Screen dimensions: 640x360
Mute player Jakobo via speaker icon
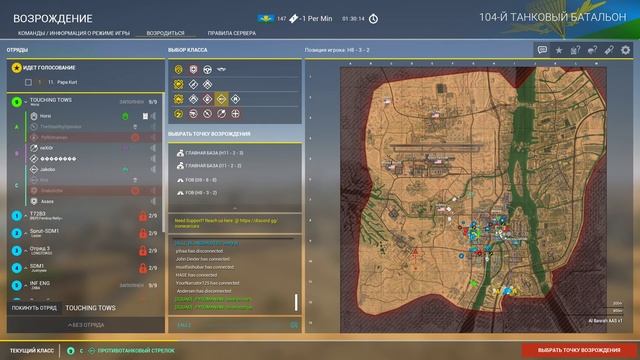pyautogui.click(x=153, y=169)
